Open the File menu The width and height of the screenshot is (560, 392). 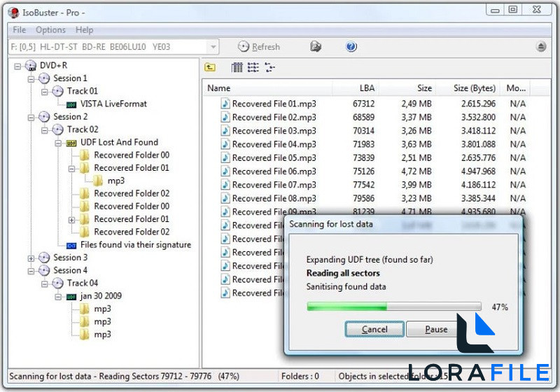tap(20, 30)
